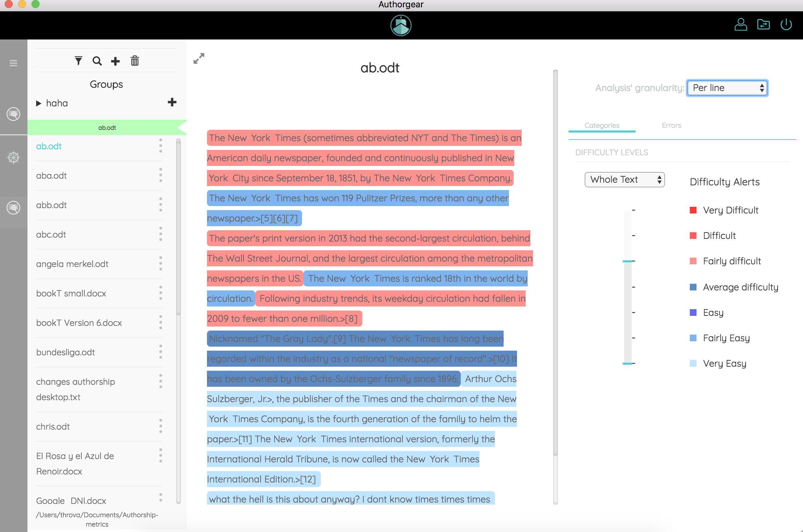Click the Easy purple legend swatch
The image size is (803, 532).
693,312
